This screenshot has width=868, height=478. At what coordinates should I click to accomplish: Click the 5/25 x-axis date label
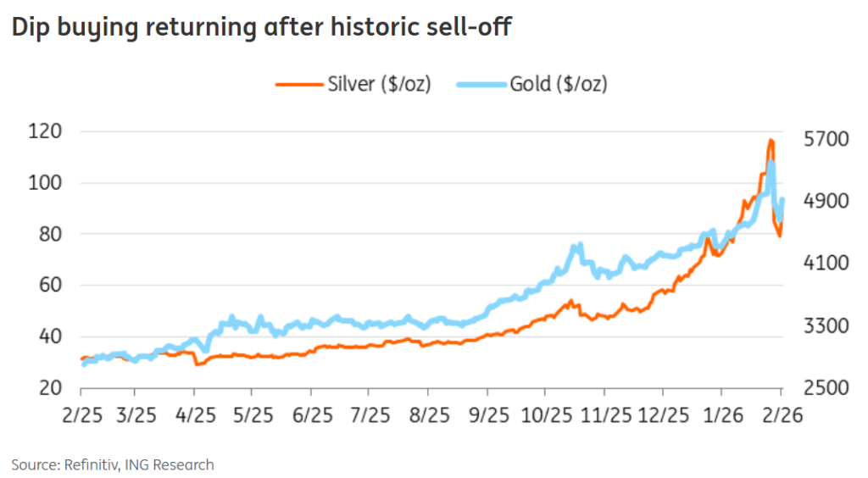click(252, 416)
